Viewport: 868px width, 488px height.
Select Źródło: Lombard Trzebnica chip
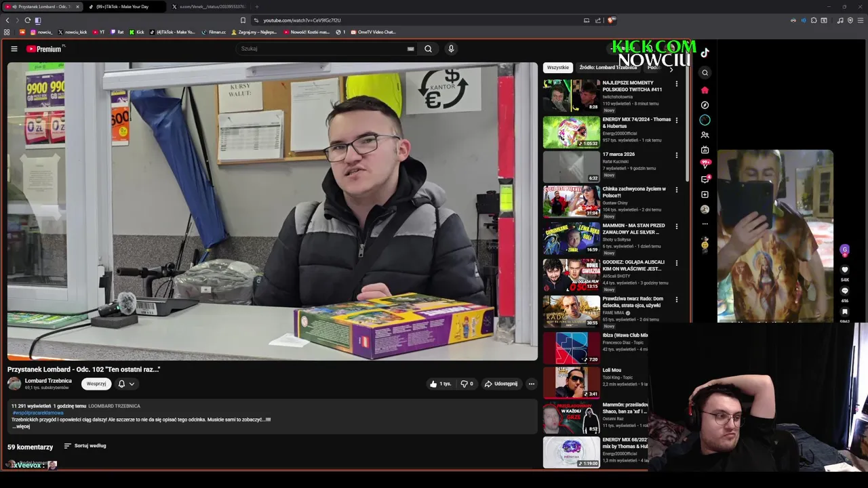(608, 68)
